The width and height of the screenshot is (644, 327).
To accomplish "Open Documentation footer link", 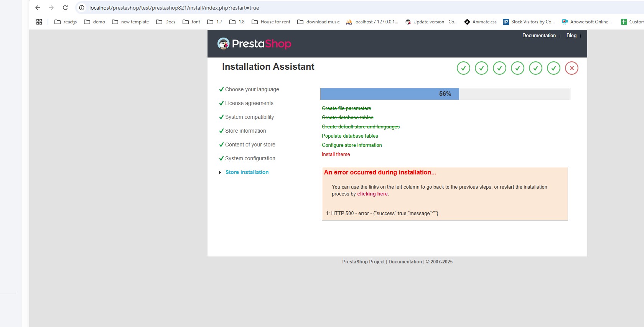I will [405, 262].
